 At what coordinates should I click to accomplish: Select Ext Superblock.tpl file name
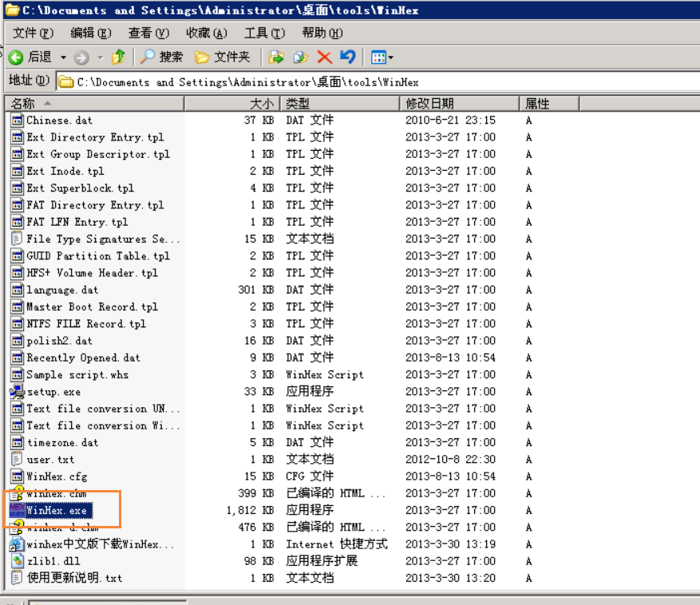click(x=81, y=188)
